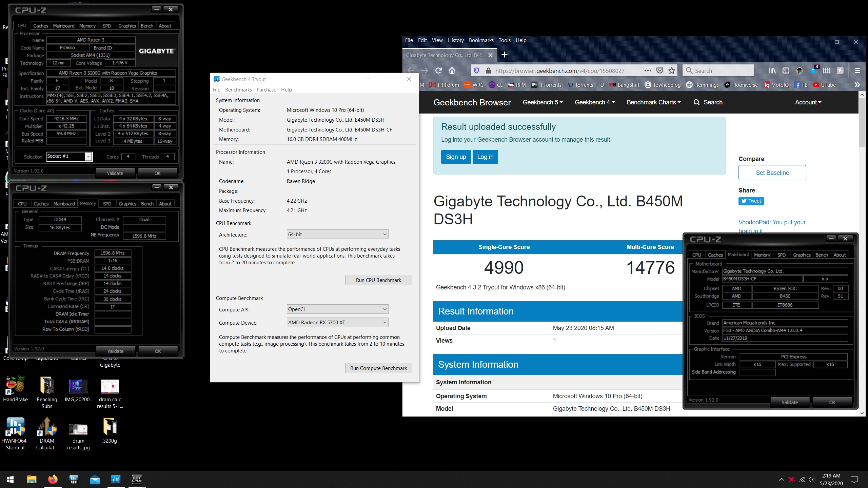The height and width of the screenshot is (488, 868).
Task: Open Account navbar dropdown
Action: 808,102
